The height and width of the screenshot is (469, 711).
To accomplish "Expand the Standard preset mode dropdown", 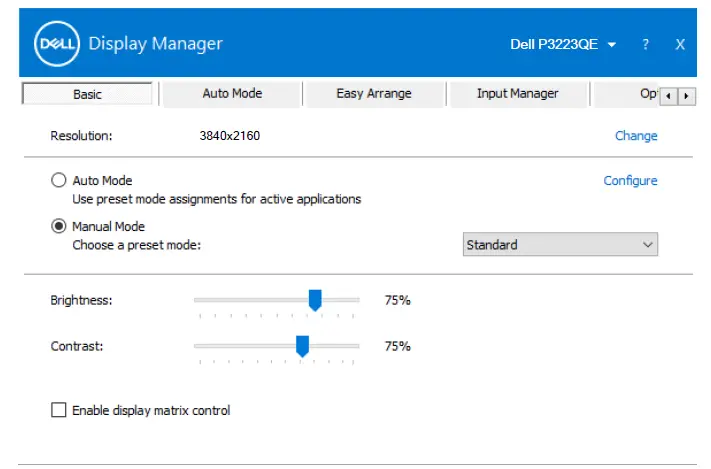I will (560, 244).
